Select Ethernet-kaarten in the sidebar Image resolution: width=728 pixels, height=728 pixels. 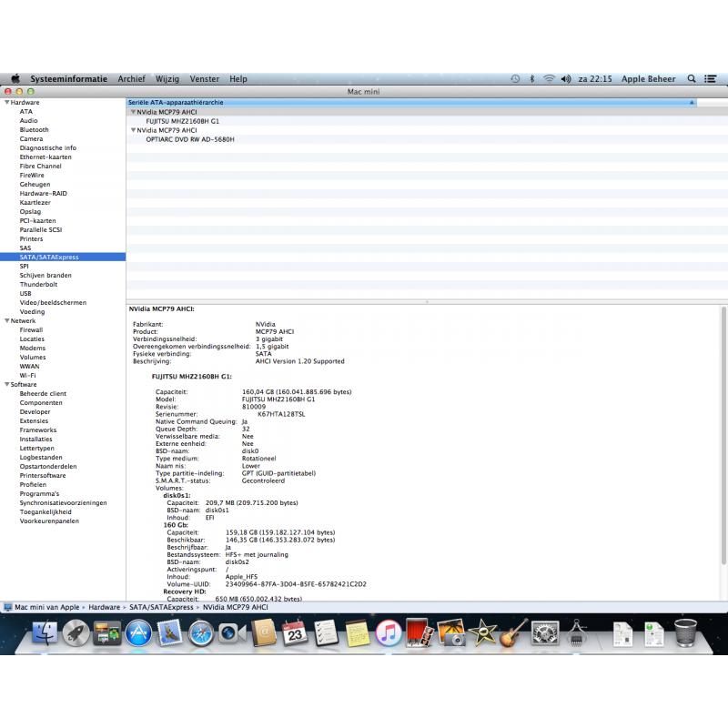coord(45,157)
